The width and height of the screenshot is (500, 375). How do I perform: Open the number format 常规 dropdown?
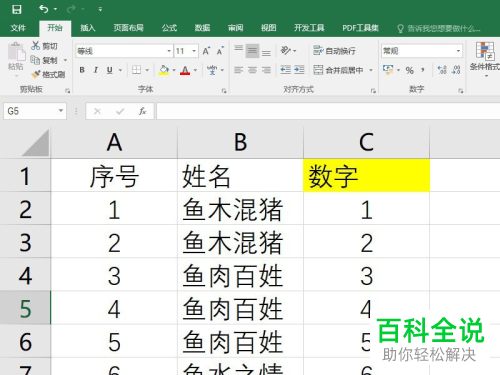click(458, 51)
